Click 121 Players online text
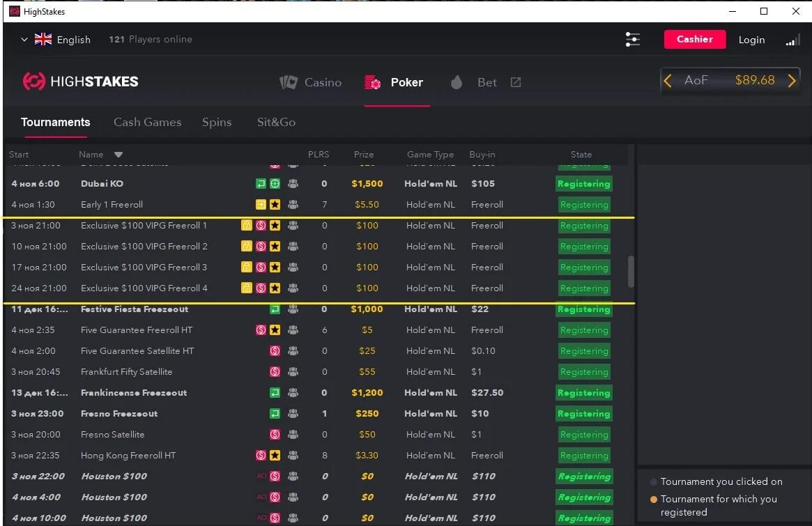Viewport: 812px width, 526px height. pos(150,39)
